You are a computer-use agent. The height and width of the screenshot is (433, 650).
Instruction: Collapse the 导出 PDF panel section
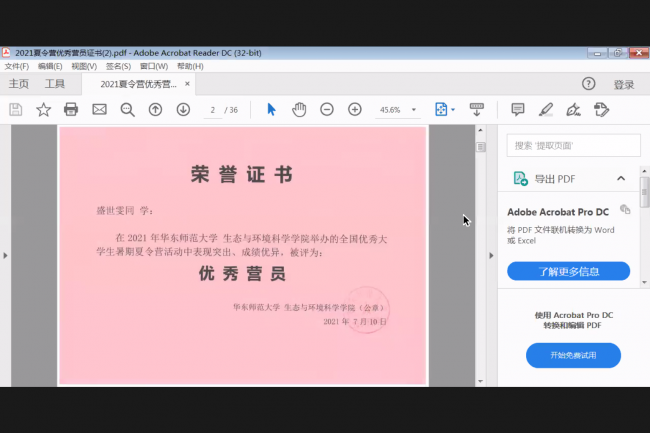pyautogui.click(x=621, y=179)
